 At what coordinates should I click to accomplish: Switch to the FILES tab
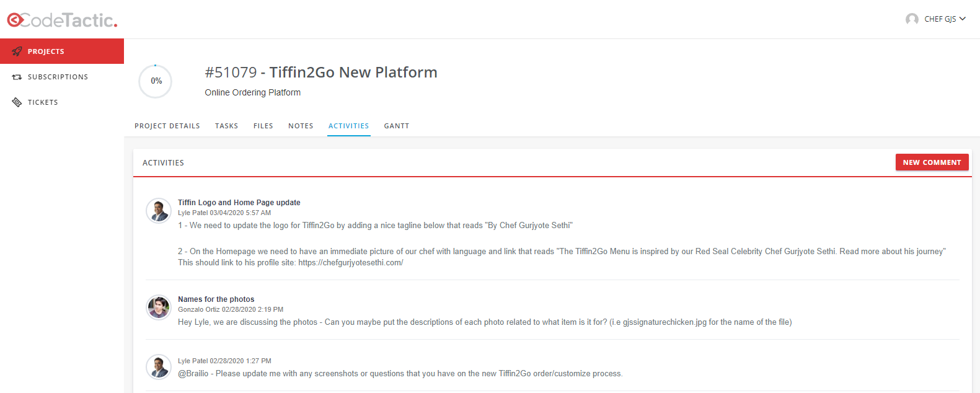pos(263,126)
